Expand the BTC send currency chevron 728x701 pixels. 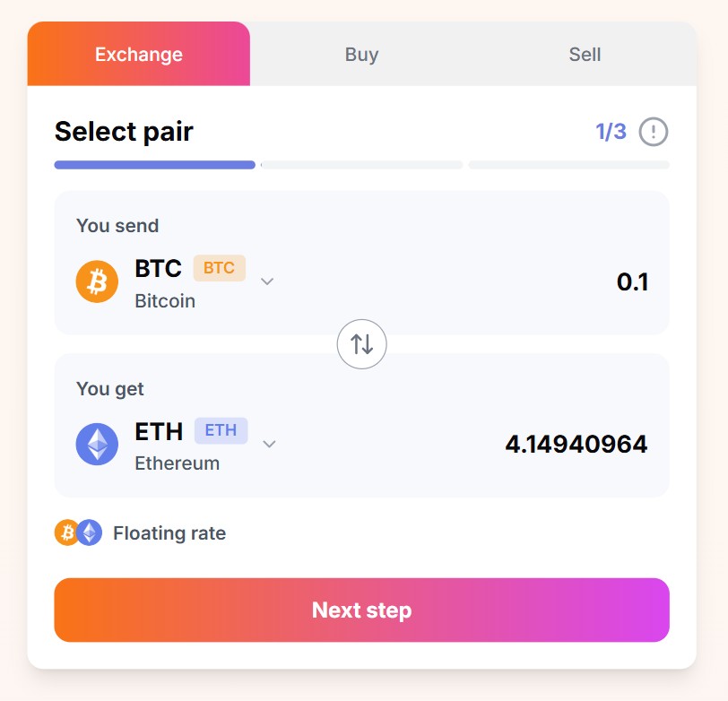(267, 281)
